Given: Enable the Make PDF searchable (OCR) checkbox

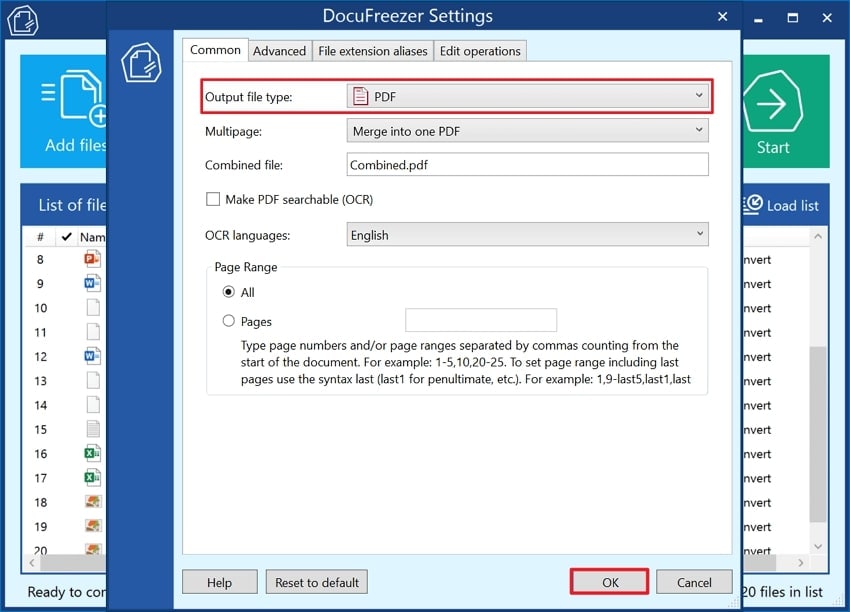Looking at the screenshot, I should pos(212,199).
